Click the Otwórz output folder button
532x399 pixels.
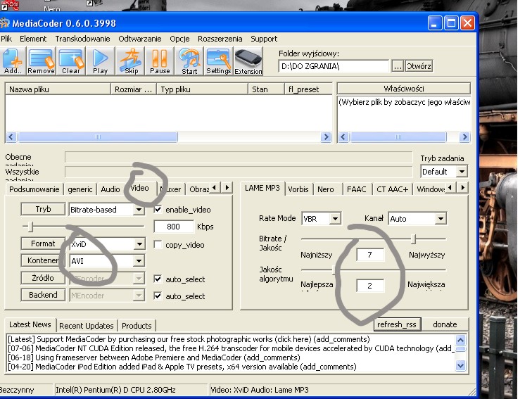pos(419,66)
